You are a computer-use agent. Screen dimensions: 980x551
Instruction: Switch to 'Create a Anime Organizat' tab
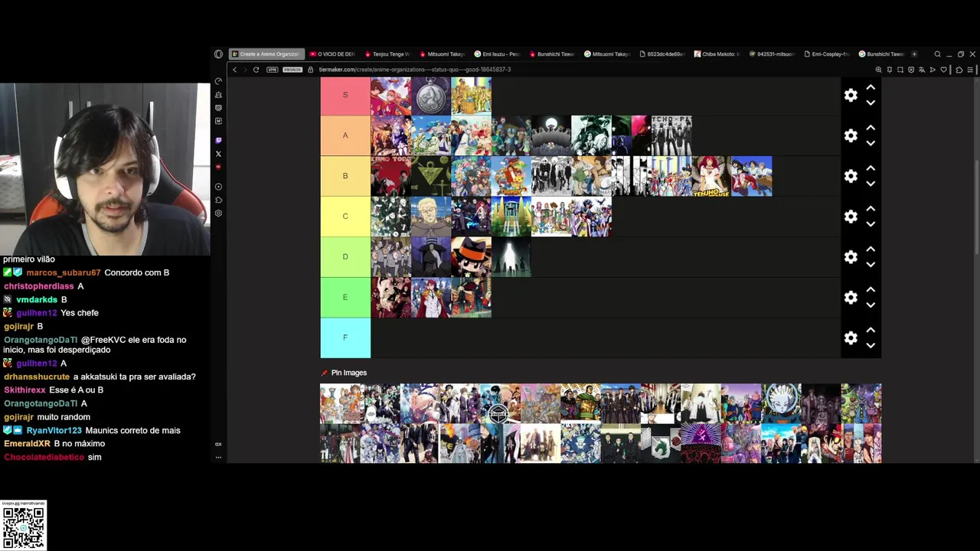click(266, 54)
